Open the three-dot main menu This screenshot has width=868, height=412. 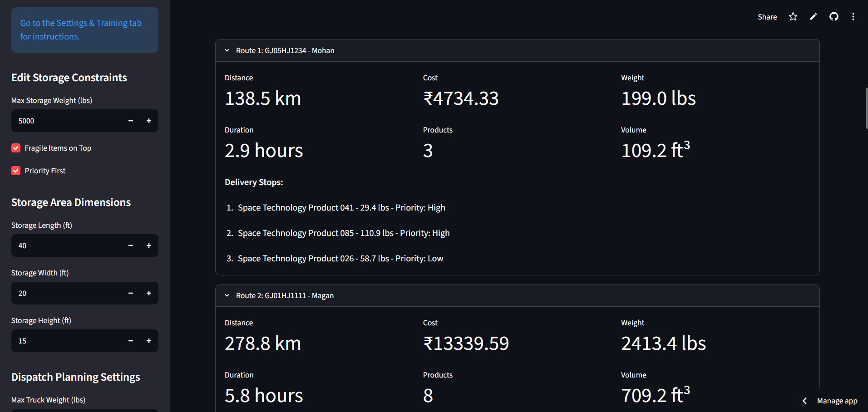pos(853,17)
